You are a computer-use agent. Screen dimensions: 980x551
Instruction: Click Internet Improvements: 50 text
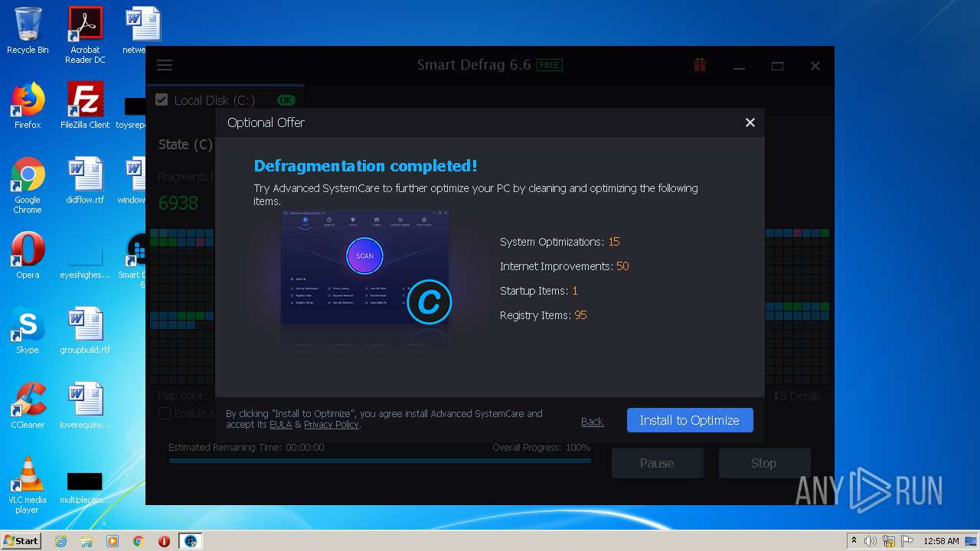click(564, 266)
